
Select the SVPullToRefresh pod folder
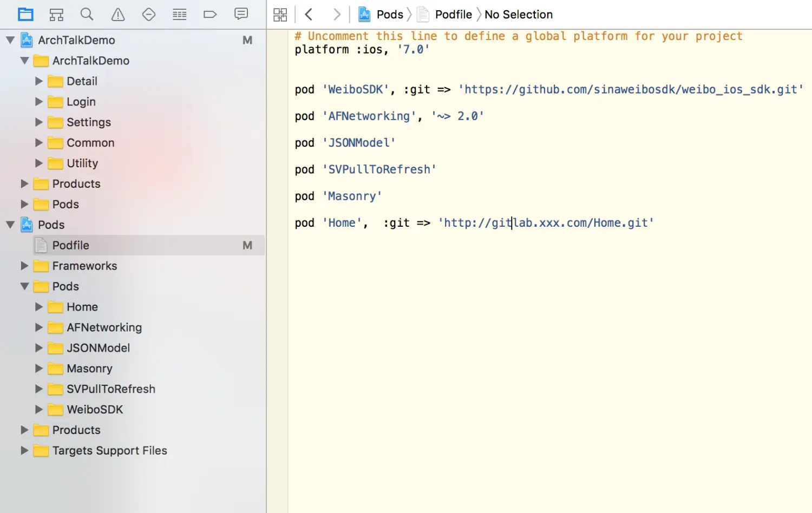pyautogui.click(x=133, y=389)
